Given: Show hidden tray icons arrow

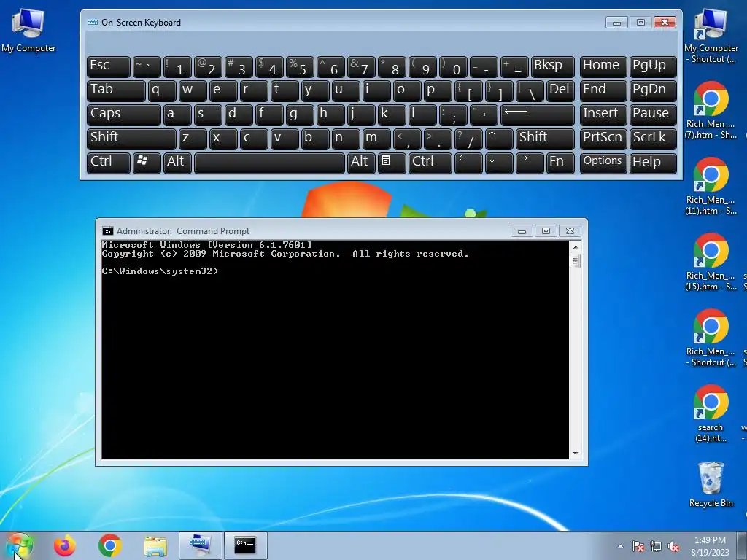Looking at the screenshot, I should pyautogui.click(x=620, y=546).
